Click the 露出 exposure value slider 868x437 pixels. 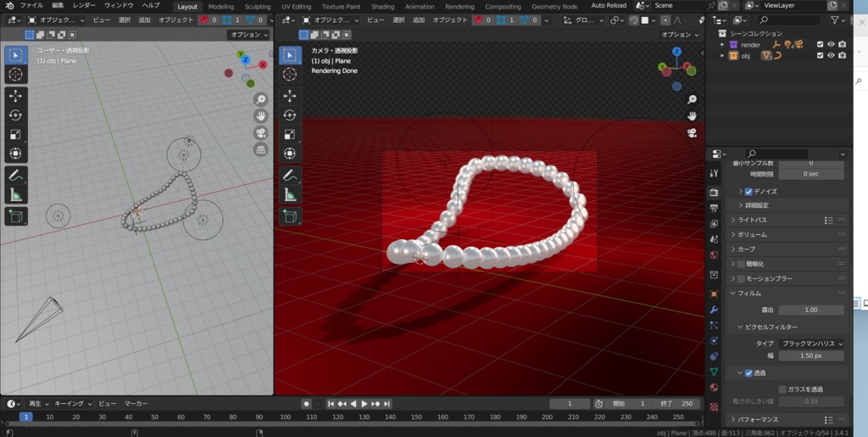pos(810,310)
